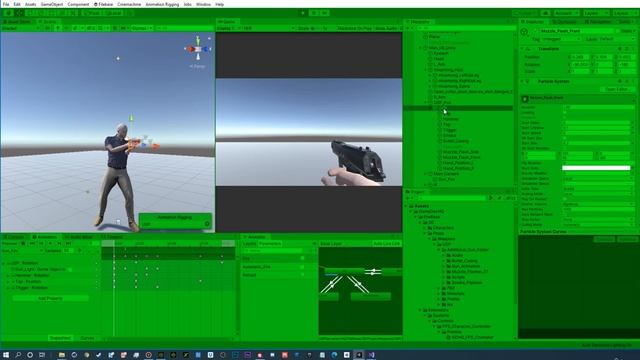The height and width of the screenshot is (360, 640).
Task: Switch to the Navigation tab
Action: coord(600,22)
